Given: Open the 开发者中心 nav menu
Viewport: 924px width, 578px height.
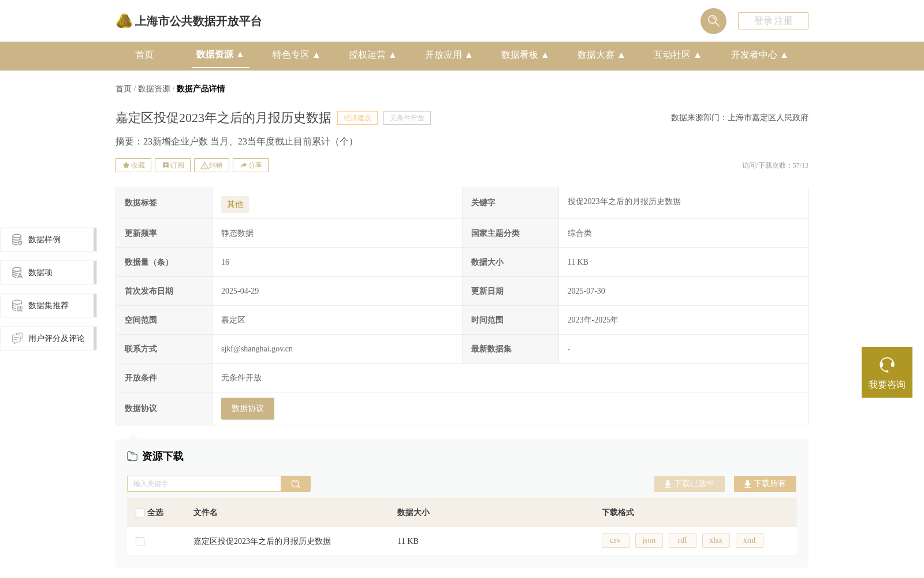Looking at the screenshot, I should click(759, 55).
